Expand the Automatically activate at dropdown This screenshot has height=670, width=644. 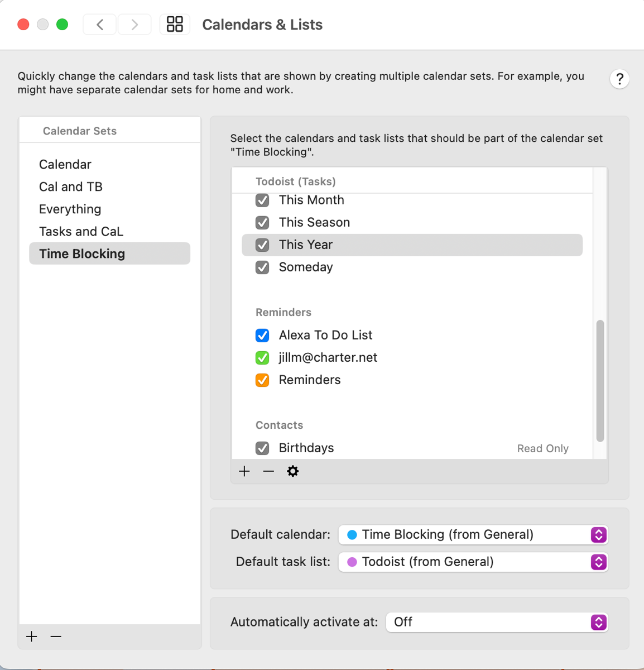click(x=496, y=623)
